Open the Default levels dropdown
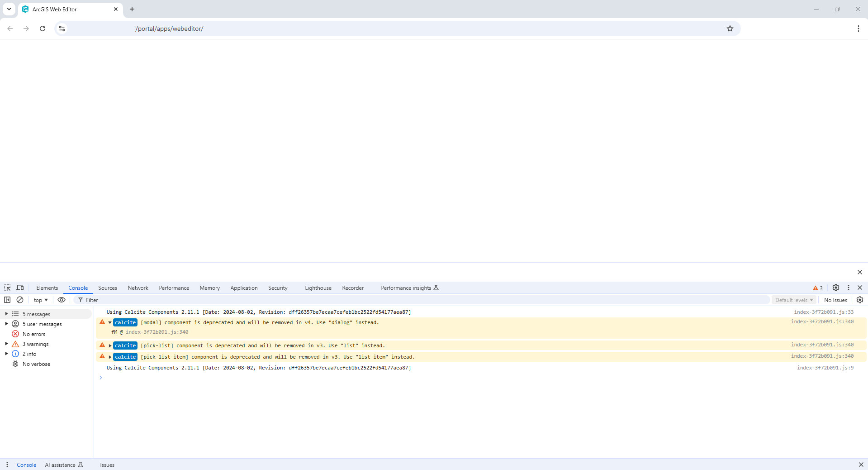This screenshot has height=470, width=868. [794, 300]
